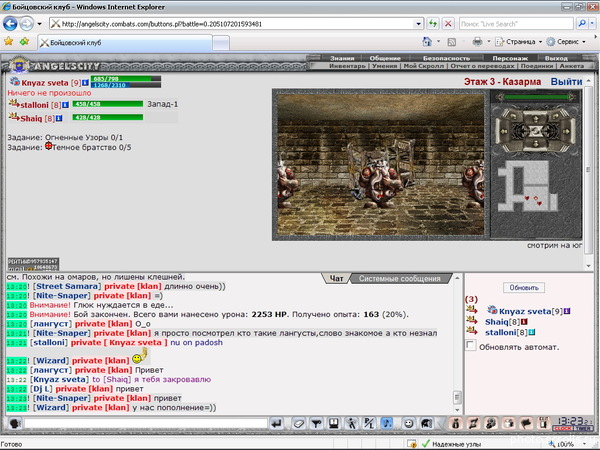
Task: Open the browser recent pages dropdown arrow
Action: [x=39, y=24]
